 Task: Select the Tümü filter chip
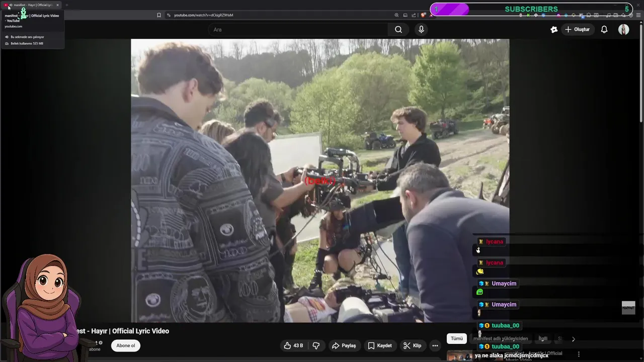456,338
